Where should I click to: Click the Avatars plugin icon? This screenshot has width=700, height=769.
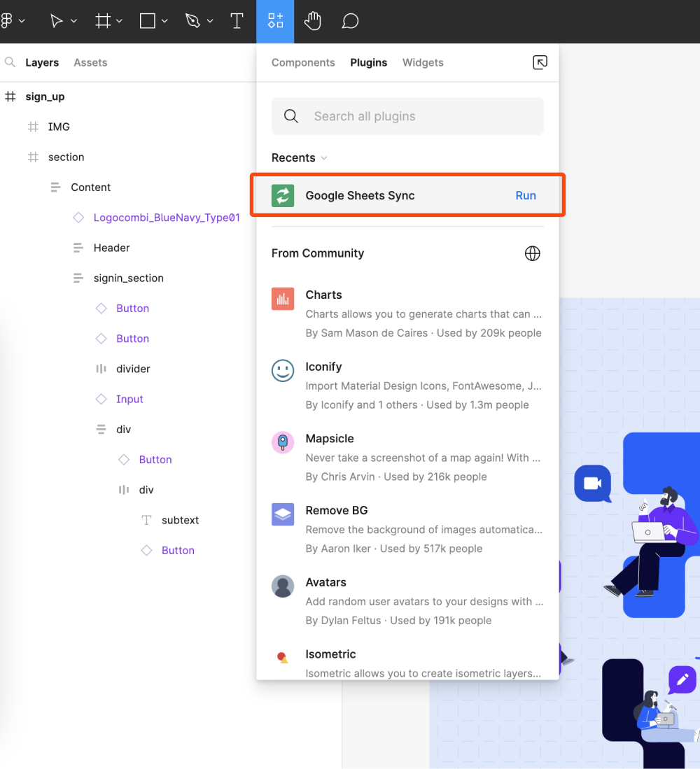pyautogui.click(x=283, y=586)
